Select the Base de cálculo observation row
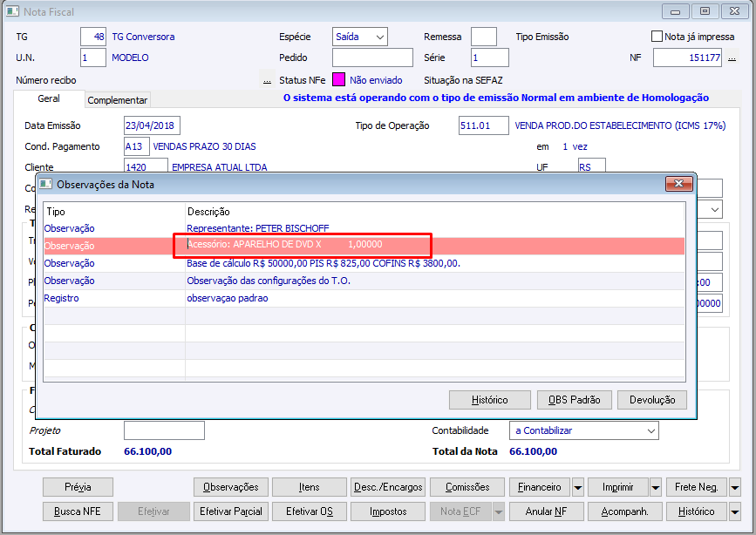 pyautogui.click(x=364, y=263)
